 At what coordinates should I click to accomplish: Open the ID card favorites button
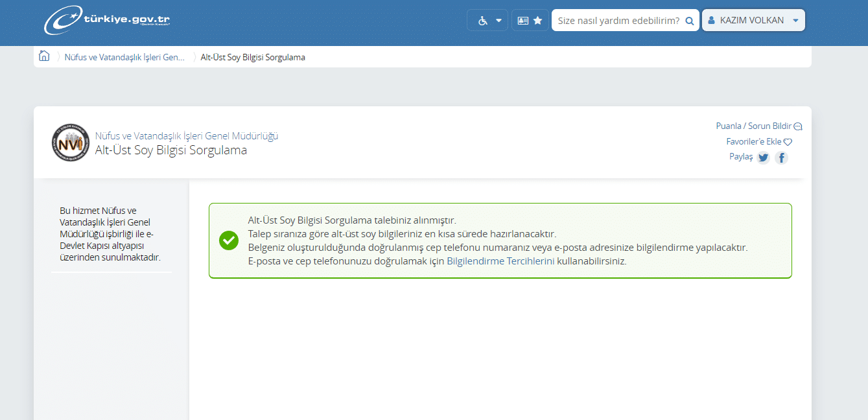pos(530,20)
